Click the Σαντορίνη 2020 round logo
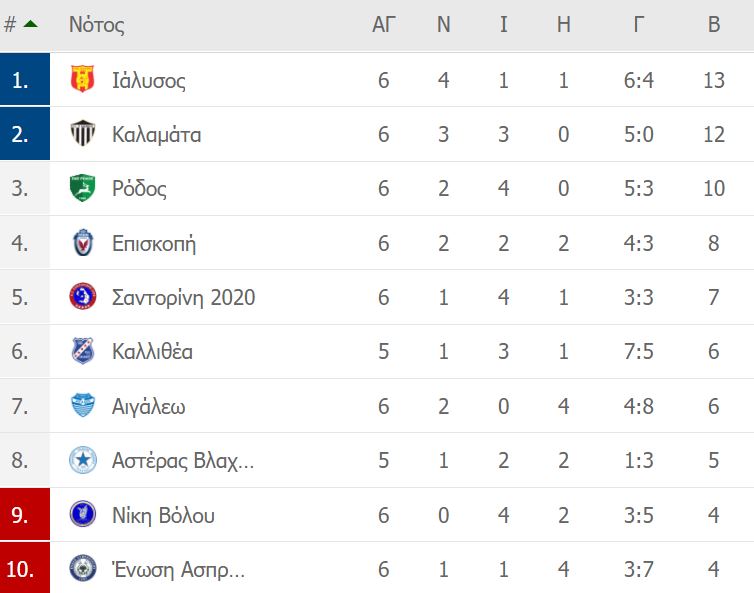 (x=83, y=296)
